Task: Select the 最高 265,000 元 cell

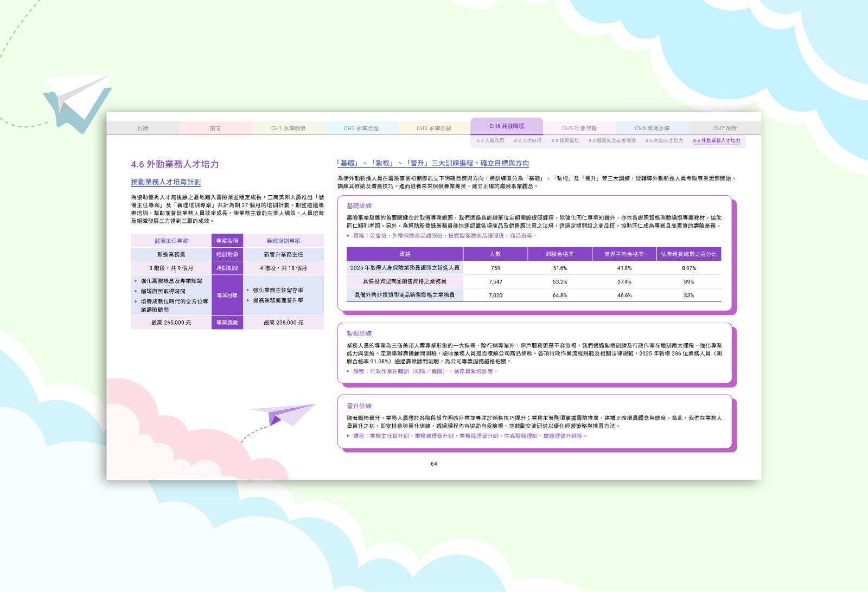Action: 171,323
